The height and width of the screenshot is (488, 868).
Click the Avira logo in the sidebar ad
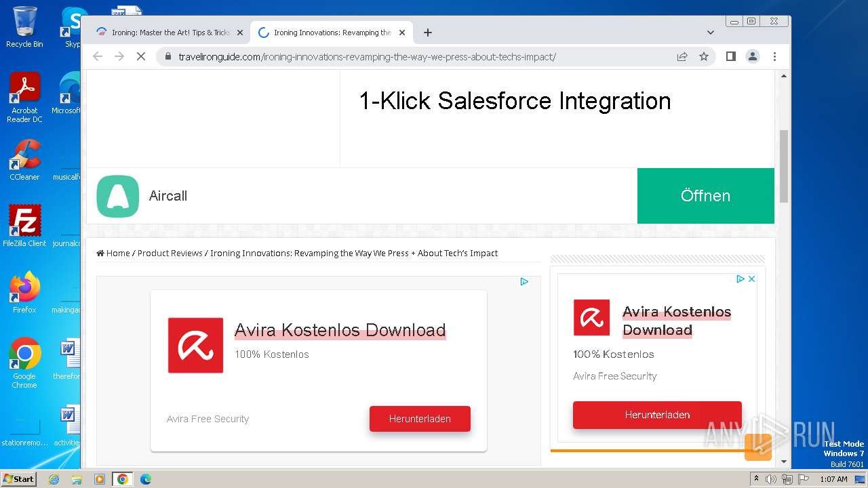point(592,318)
